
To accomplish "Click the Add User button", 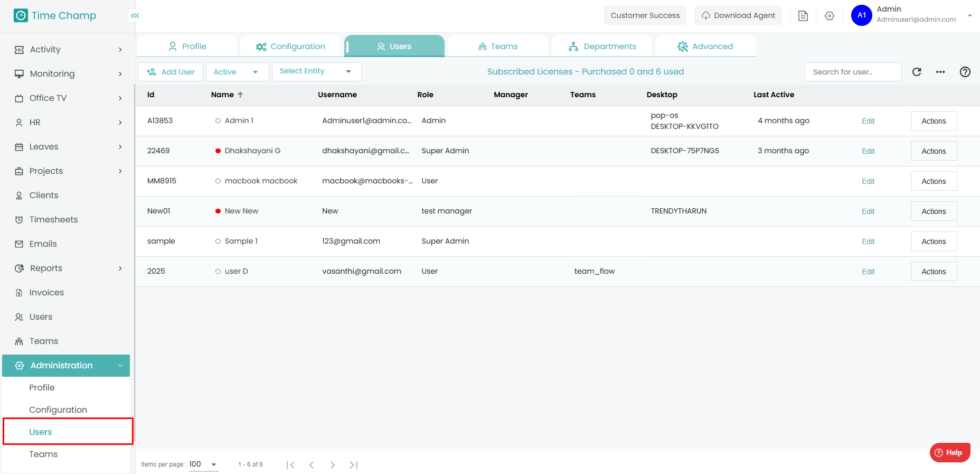I will click(171, 72).
